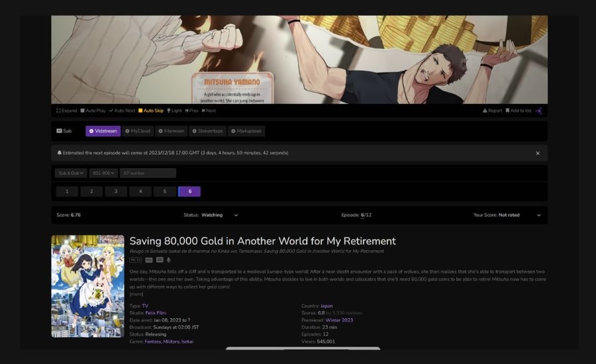
Task: Click the CC subtitle badge under title
Action: 160,260
